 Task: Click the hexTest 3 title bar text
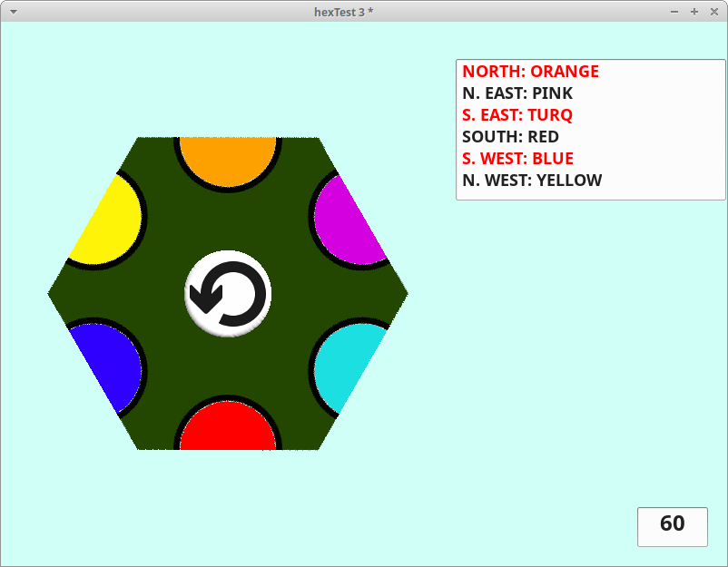click(363, 11)
